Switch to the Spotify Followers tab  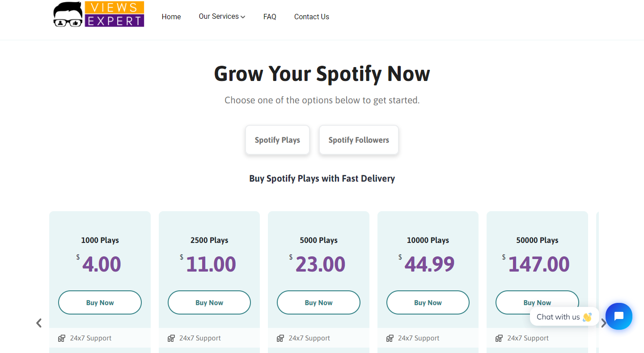(x=359, y=140)
